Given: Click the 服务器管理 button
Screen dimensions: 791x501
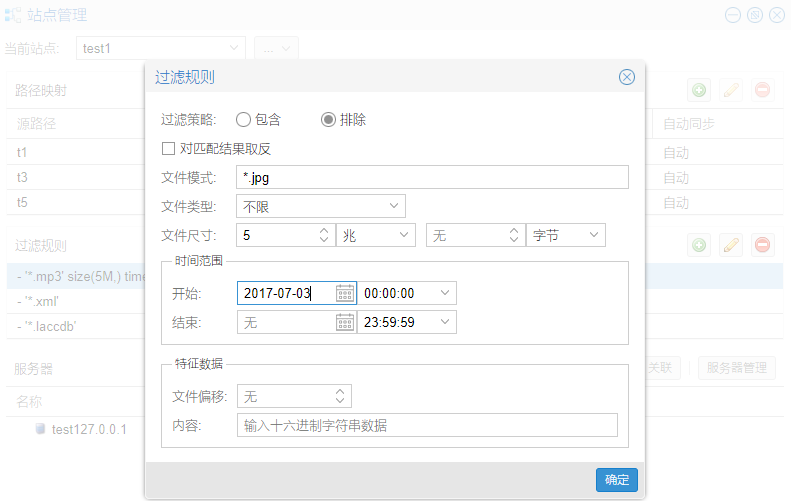Looking at the screenshot, I should 736,368.
